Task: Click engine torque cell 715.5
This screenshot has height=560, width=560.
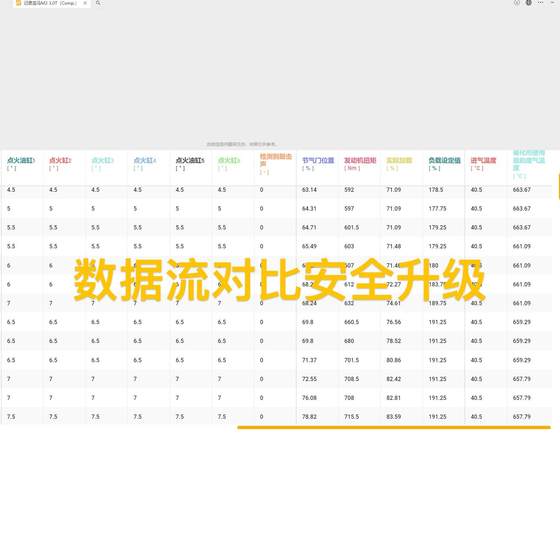Action: (x=351, y=417)
